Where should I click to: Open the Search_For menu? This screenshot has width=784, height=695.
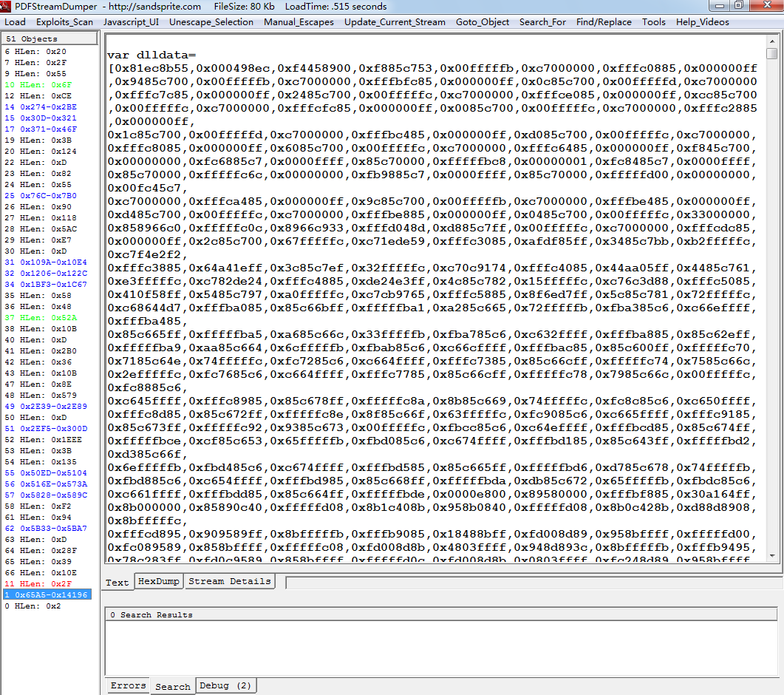point(542,22)
